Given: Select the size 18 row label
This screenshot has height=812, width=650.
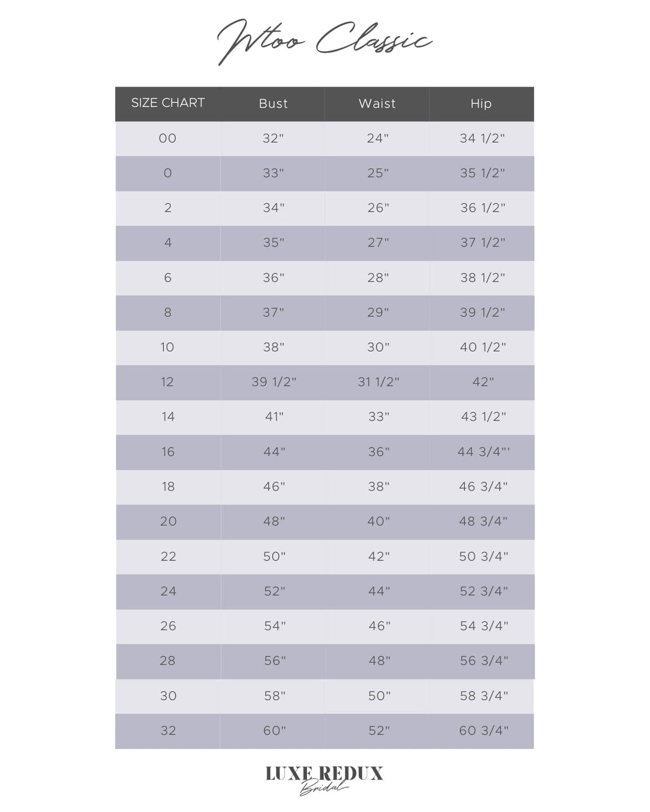Looking at the screenshot, I should click(168, 487).
